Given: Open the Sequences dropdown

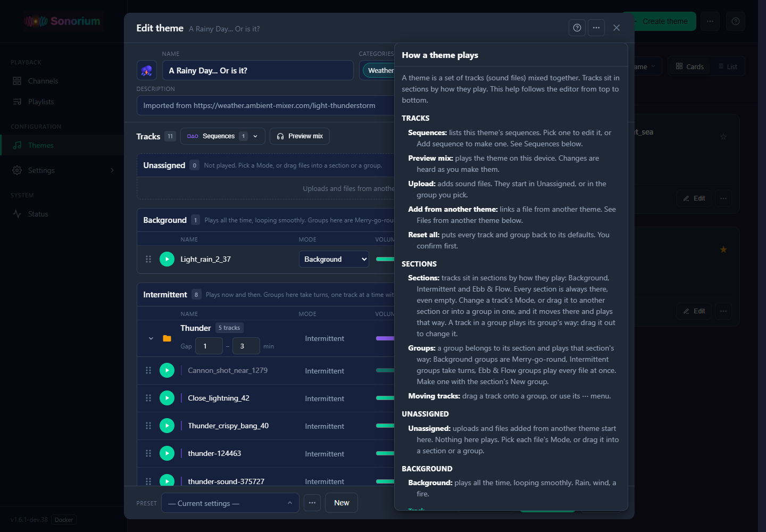Looking at the screenshot, I should click(x=222, y=136).
